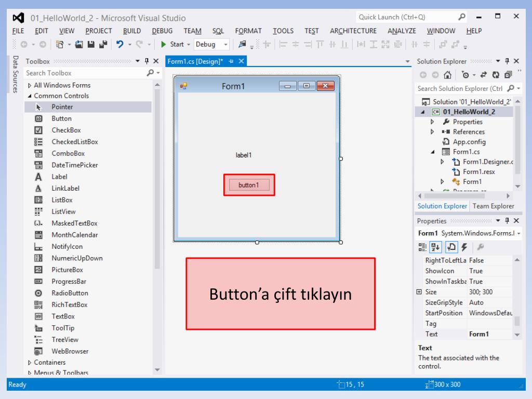Open the BUILD menu
The image size is (532, 399).
pyautogui.click(x=131, y=31)
